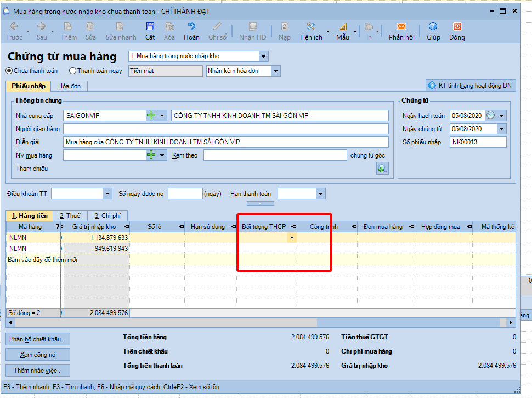Open Ngày chứng từ date dropdown
532x398 pixels.
click(501, 129)
